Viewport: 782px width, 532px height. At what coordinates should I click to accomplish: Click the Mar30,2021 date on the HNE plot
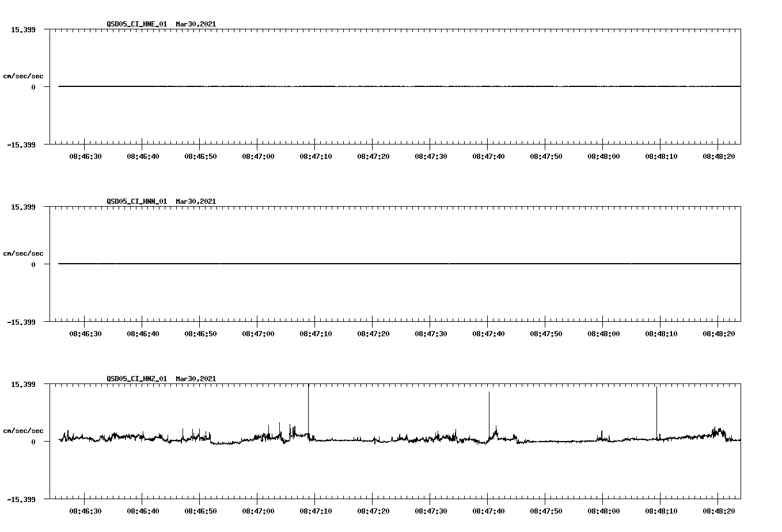click(195, 24)
